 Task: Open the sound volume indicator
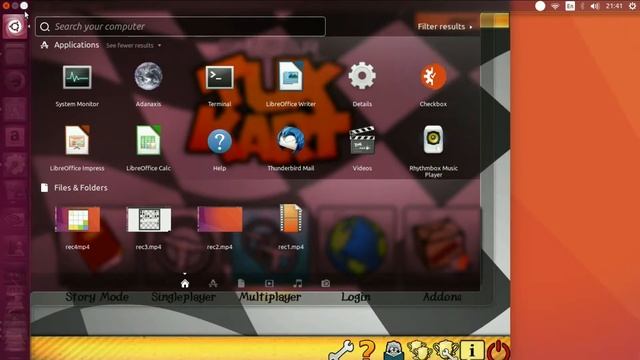tap(595, 6)
